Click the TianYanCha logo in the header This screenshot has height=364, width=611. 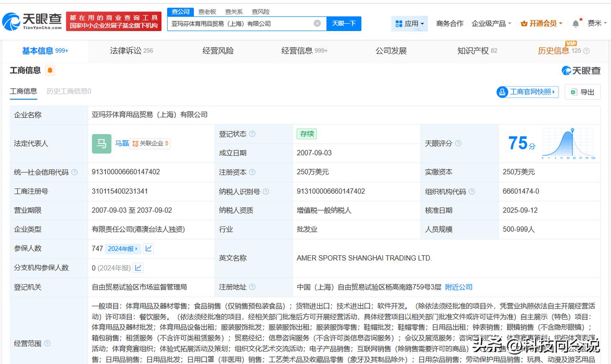(32, 21)
